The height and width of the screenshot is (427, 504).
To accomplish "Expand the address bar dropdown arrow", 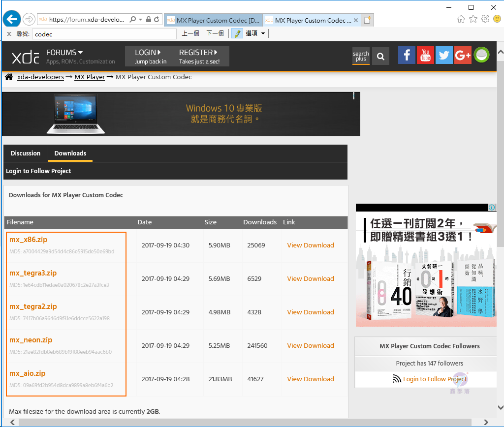I will 140,20.
